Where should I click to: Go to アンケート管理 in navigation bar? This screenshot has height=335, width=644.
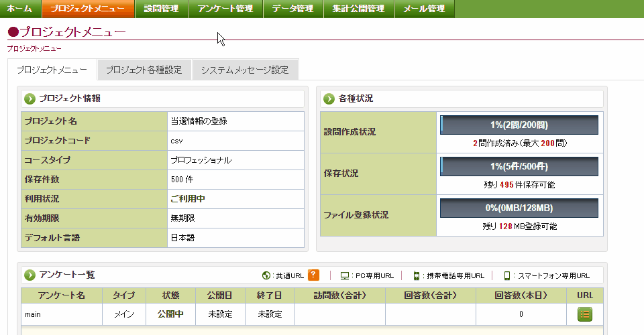(225, 9)
